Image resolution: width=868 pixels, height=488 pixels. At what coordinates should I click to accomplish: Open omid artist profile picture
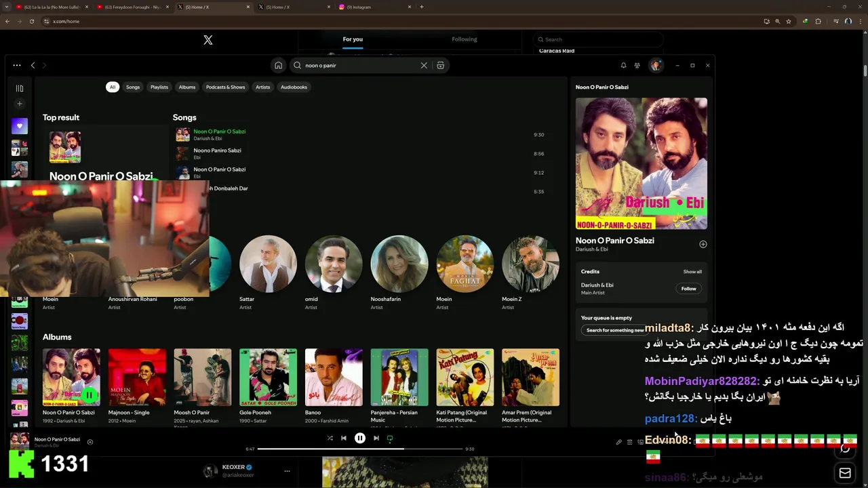coord(334,264)
